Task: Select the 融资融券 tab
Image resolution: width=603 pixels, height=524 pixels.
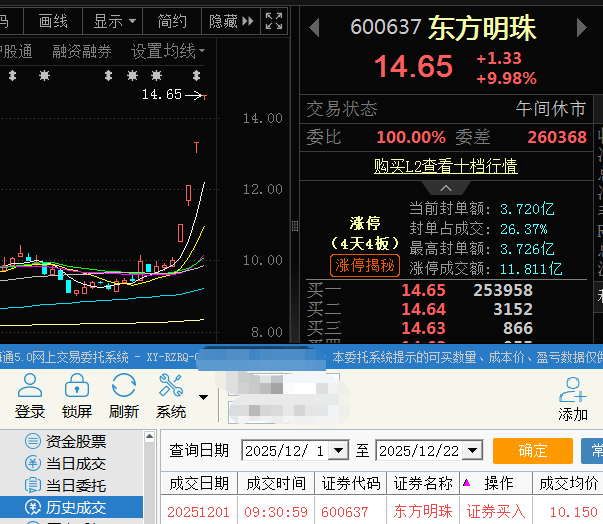Action: pyautogui.click(x=82, y=51)
